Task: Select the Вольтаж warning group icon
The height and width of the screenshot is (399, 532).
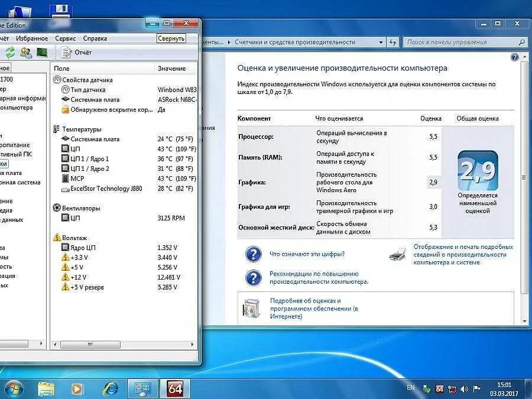Action: pos(57,237)
